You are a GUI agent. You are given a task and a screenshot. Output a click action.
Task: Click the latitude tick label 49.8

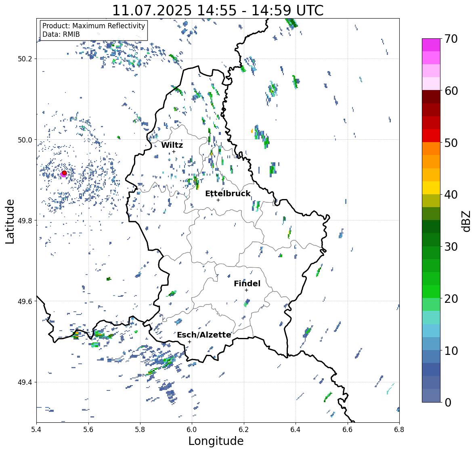pos(25,220)
